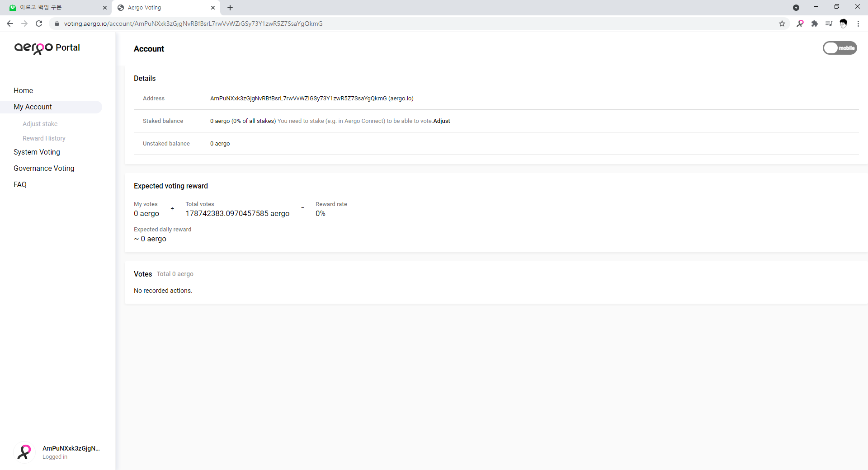
Task: Click the Adjust link in Staked balance row
Action: click(442, 121)
